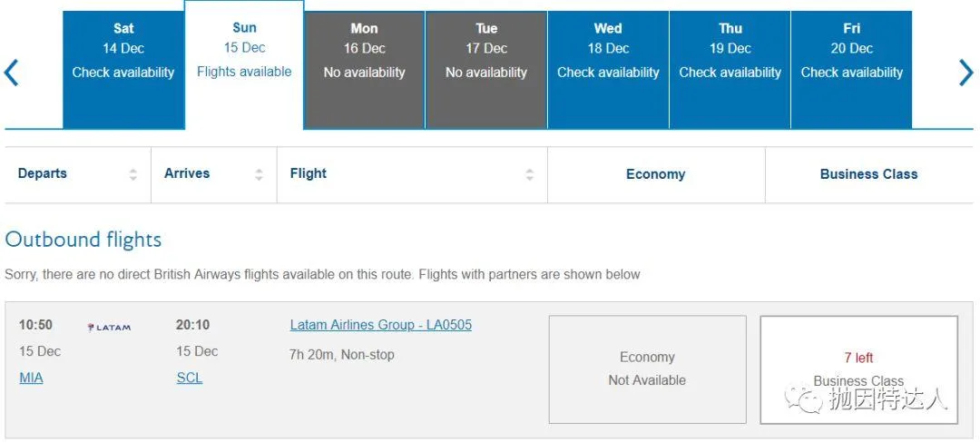Image resolution: width=980 pixels, height=442 pixels.
Task: Click the Business Class column header
Action: [868, 174]
